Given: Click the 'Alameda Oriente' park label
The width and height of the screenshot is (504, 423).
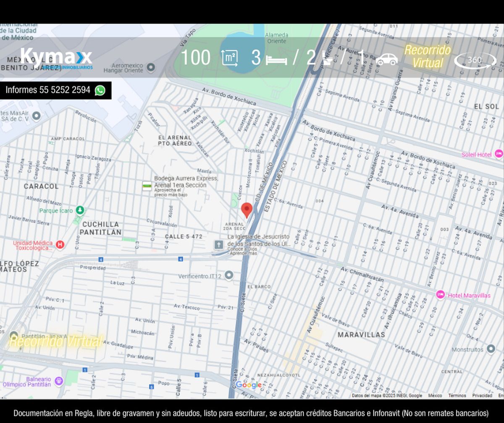Looking at the screenshot, I should pyautogui.click(x=277, y=38).
